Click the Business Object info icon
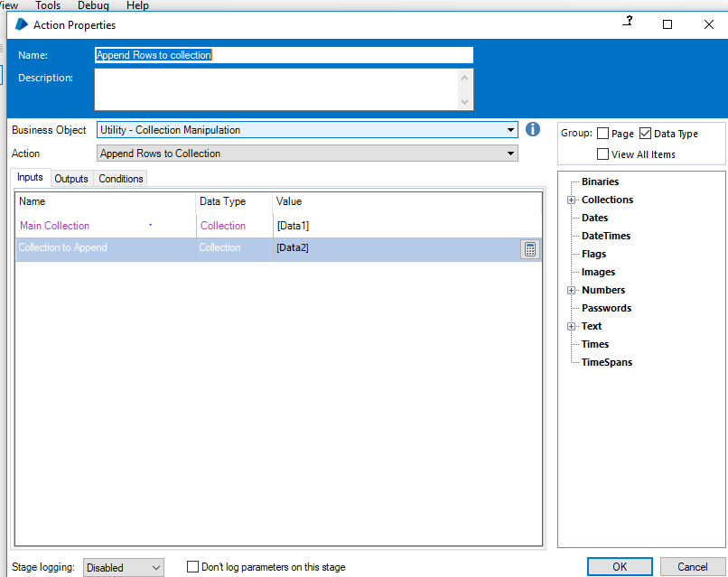728x577 pixels. (533, 129)
